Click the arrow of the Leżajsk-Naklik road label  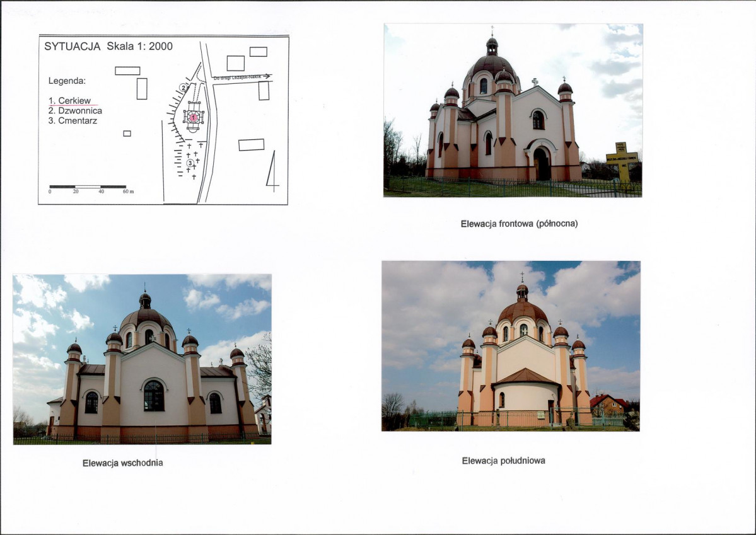point(267,76)
